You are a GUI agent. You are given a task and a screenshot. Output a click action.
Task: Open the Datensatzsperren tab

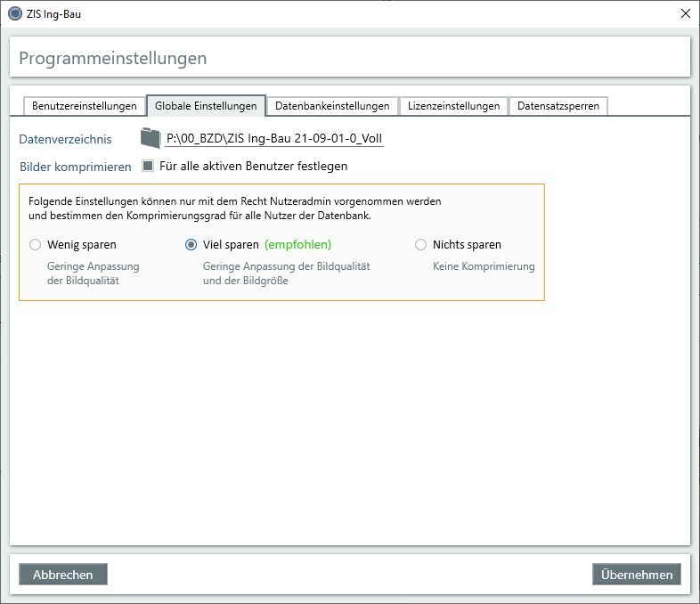point(558,106)
